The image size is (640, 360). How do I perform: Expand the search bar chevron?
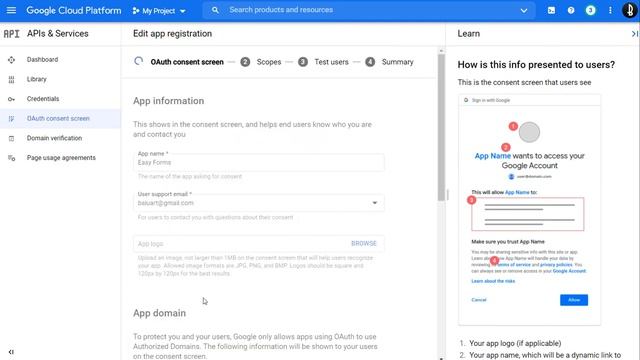(x=524, y=11)
